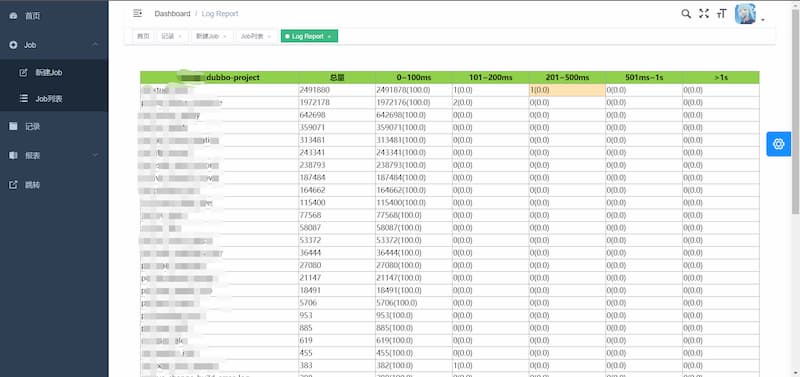This screenshot has height=377, width=800.
Task: Close the 记录 tag tab
Action: click(x=180, y=37)
